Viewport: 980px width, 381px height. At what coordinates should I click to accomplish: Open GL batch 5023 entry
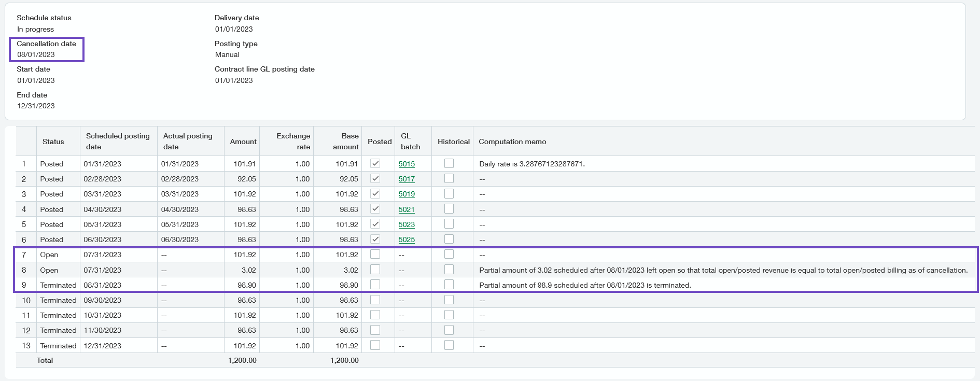pos(407,224)
